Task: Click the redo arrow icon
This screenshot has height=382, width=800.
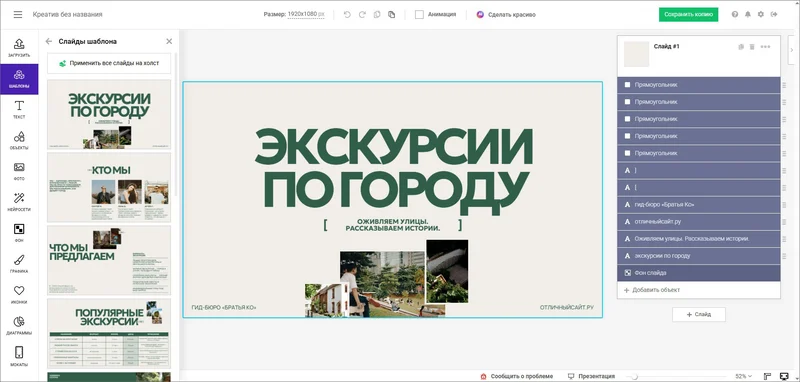Action: coord(362,15)
